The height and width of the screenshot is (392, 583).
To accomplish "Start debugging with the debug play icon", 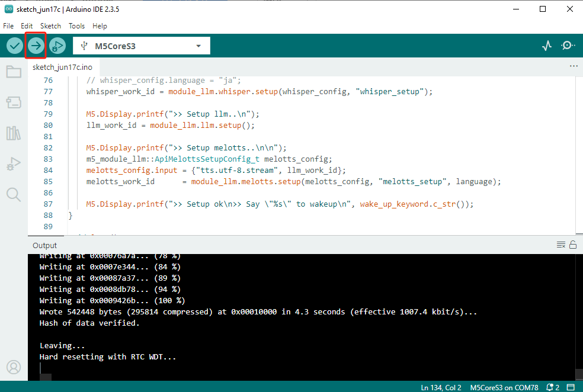I will pos(57,46).
